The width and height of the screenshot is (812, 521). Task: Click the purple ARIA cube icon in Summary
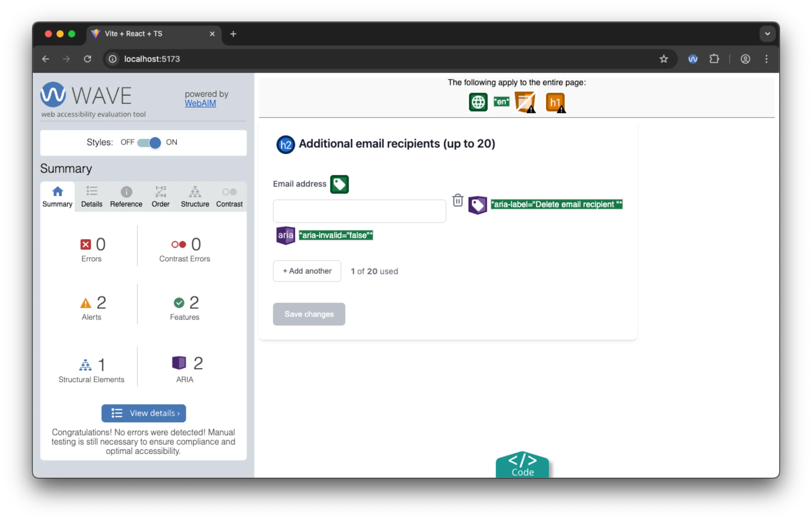[178, 362]
